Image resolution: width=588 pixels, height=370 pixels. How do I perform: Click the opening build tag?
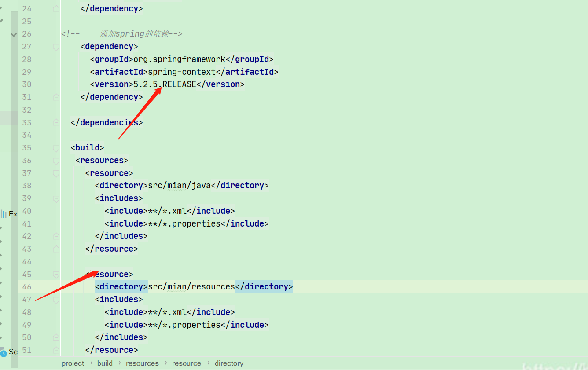88,148
